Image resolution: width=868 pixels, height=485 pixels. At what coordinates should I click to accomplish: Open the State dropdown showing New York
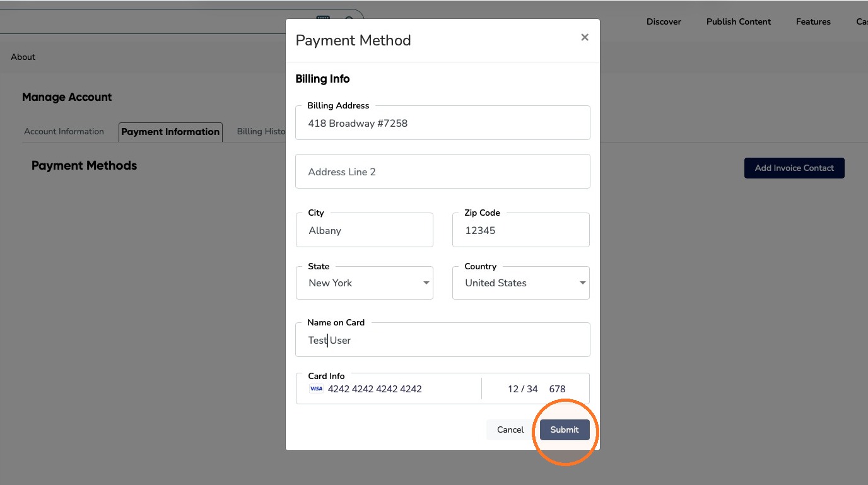(365, 283)
